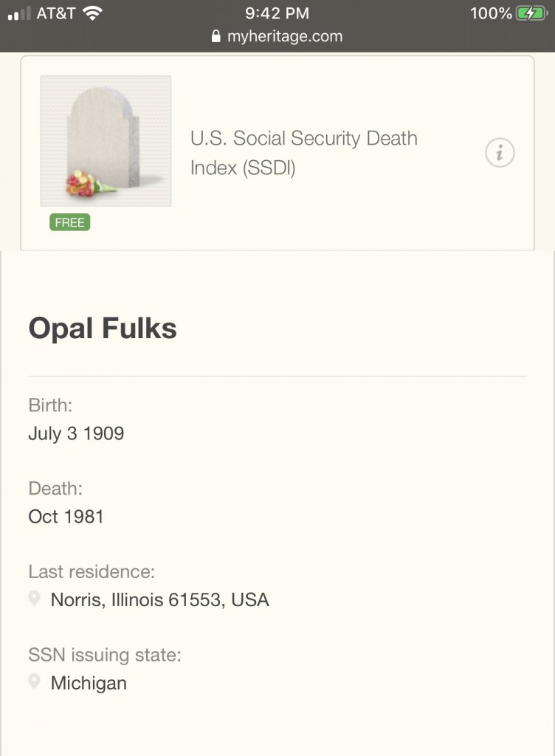
Task: Open the U.S. Social Security Death Index link
Action: pos(303,153)
